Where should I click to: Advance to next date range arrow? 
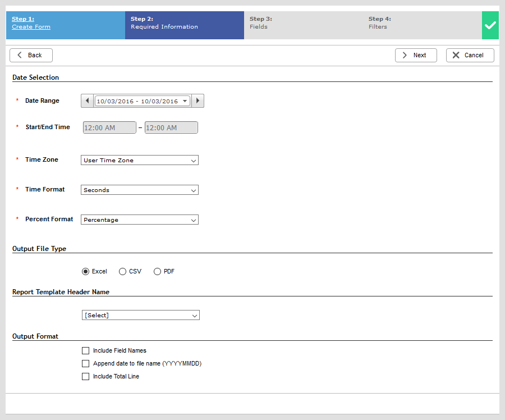198,101
